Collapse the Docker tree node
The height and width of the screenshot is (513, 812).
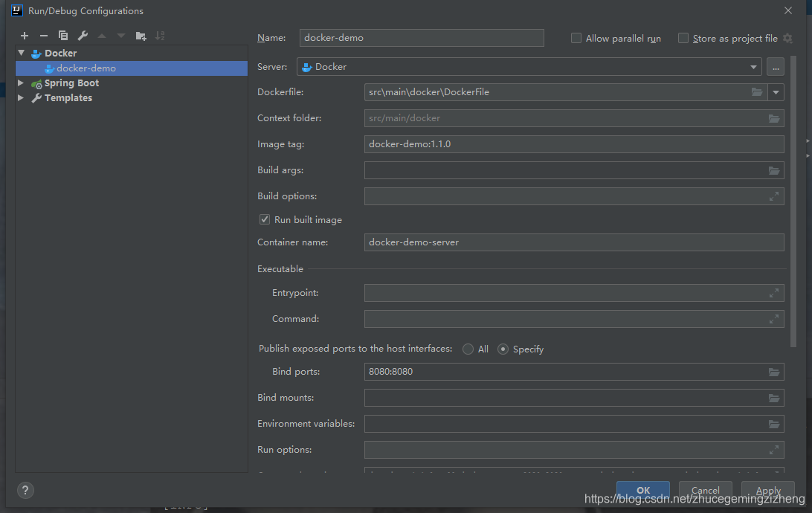tap(22, 53)
